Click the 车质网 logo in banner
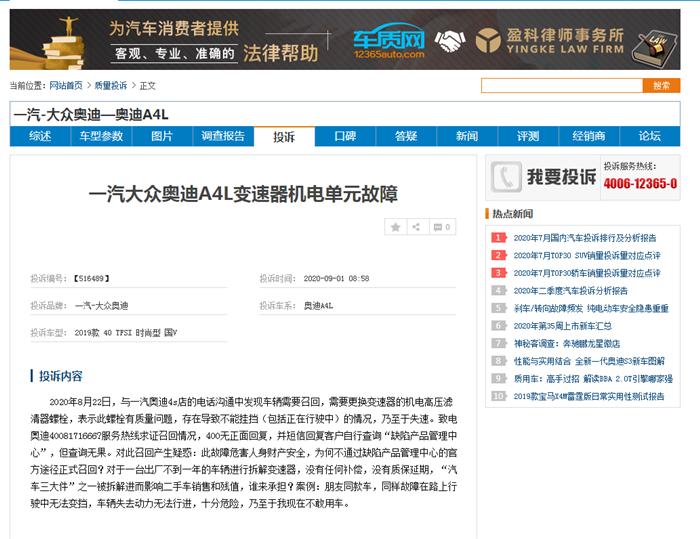Image resolution: width=700 pixels, height=539 pixels. (x=389, y=41)
